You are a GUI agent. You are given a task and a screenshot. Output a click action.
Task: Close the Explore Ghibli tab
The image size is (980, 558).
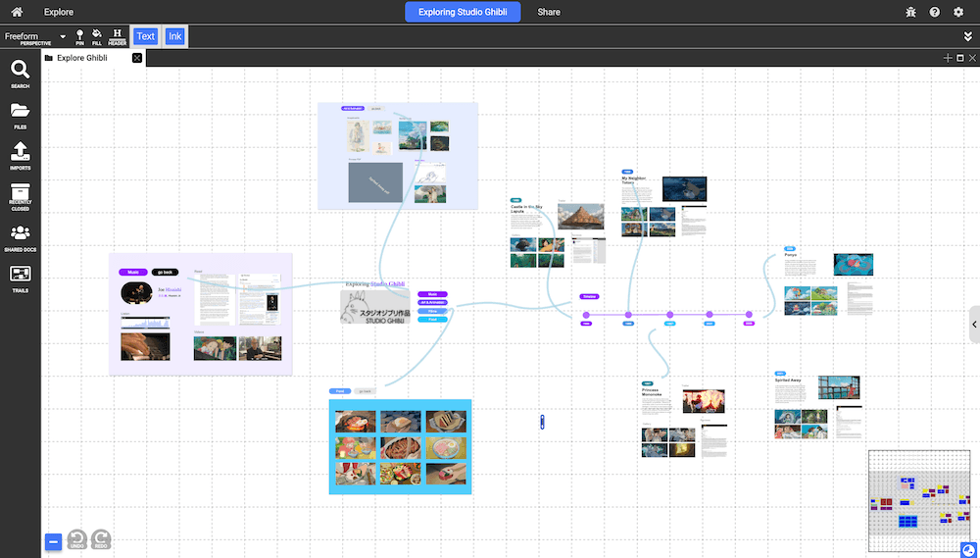point(137,58)
